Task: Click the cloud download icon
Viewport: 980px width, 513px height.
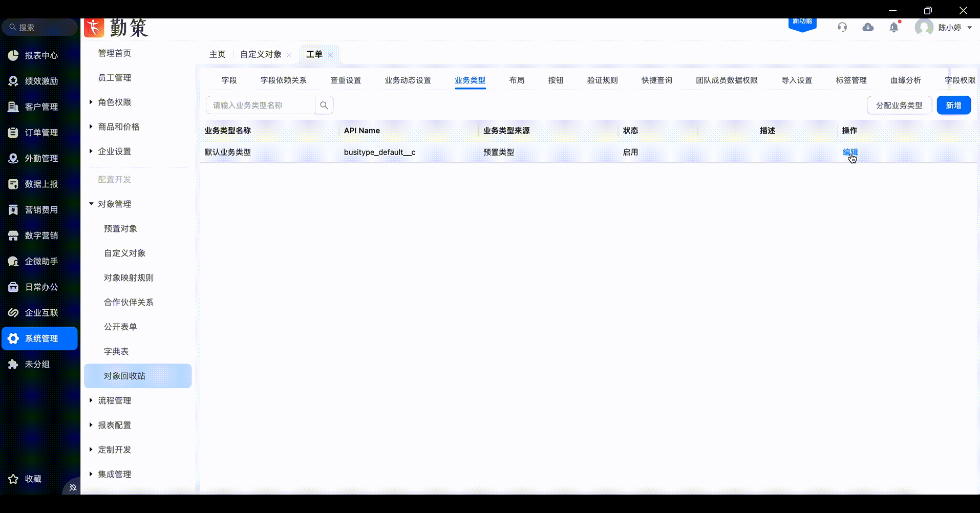Action: click(x=868, y=27)
